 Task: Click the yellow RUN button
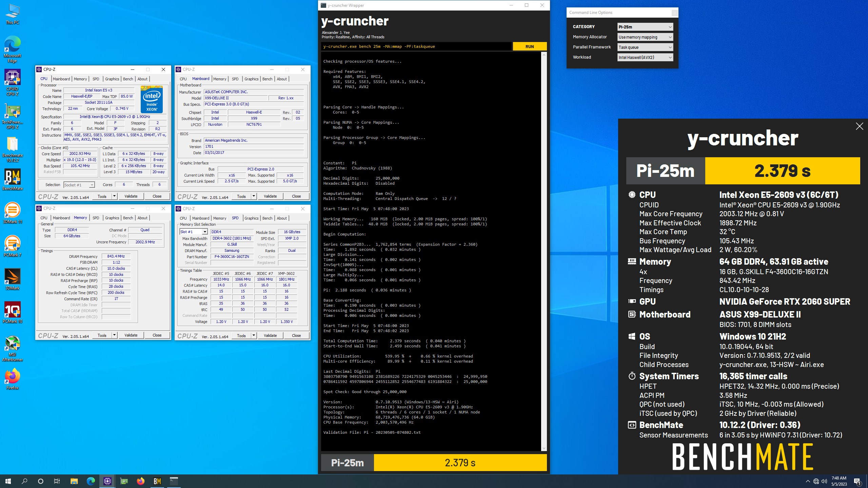tap(530, 46)
